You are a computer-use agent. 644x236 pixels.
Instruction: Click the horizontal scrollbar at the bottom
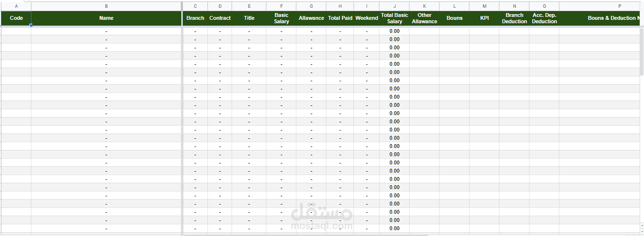tap(306, 235)
